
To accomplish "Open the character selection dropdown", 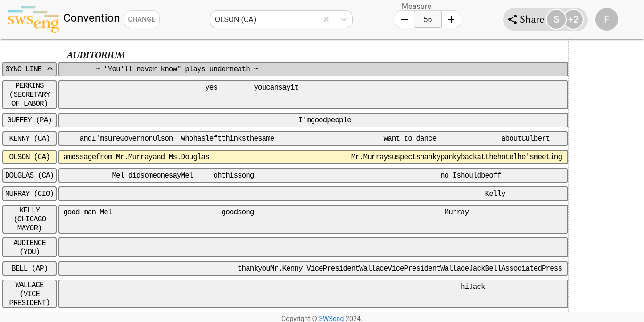I will click(x=344, y=19).
